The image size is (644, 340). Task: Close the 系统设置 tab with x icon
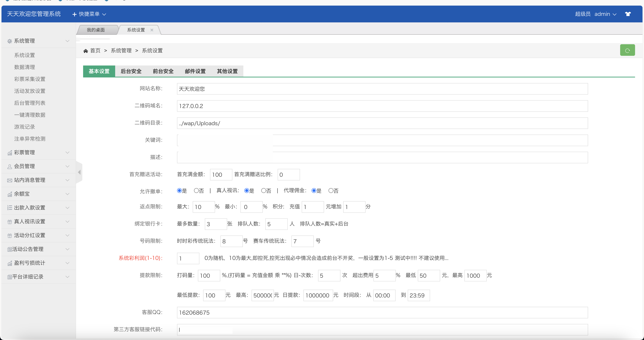coord(152,30)
